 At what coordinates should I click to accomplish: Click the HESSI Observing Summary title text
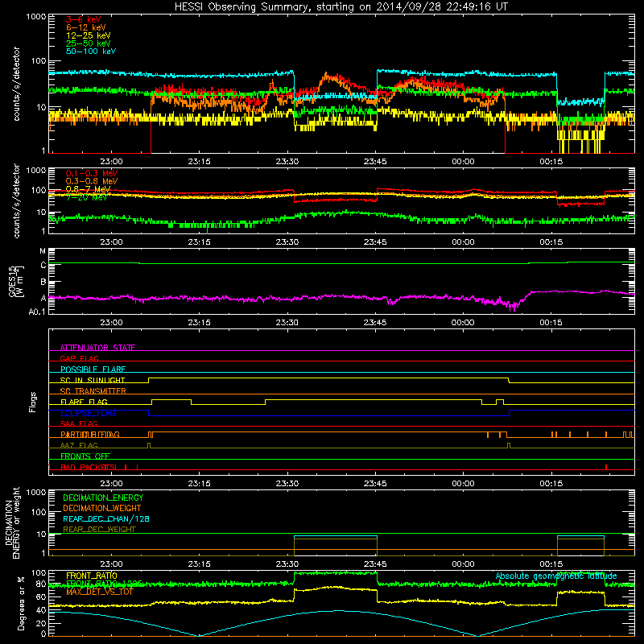[341, 7]
